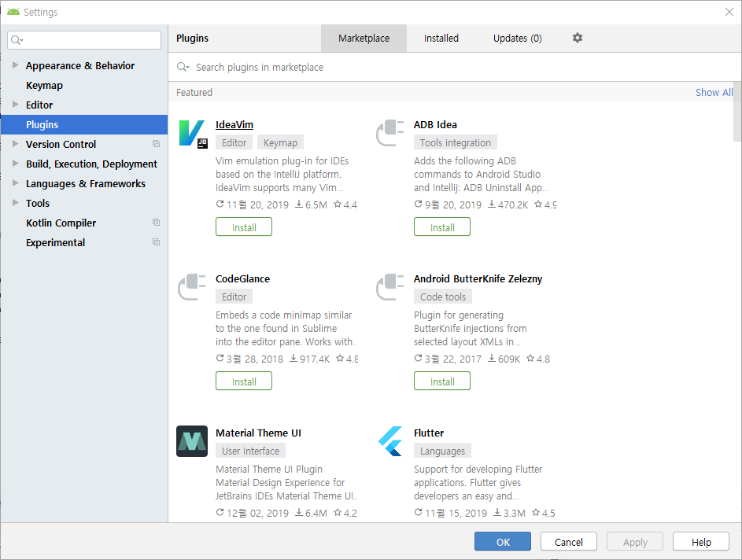Click the Flutter plugin logo
Image resolution: width=742 pixels, height=560 pixels.
pos(390,441)
